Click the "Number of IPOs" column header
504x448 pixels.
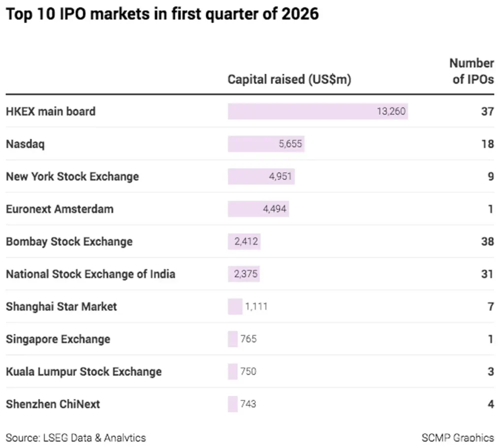click(x=472, y=71)
